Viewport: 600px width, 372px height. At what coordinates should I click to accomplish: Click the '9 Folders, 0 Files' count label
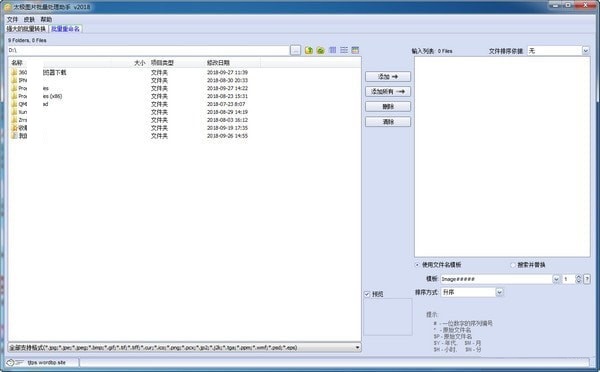coord(27,40)
